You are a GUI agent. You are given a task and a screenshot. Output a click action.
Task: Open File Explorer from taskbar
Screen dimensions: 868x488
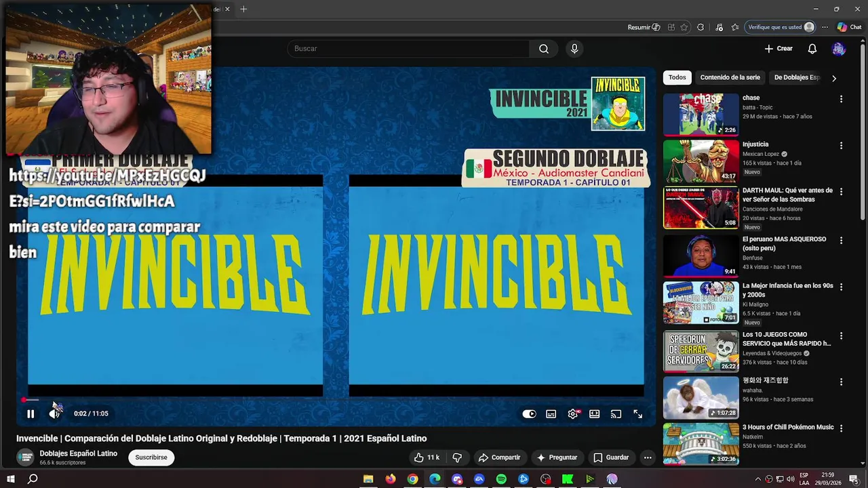[x=368, y=479]
